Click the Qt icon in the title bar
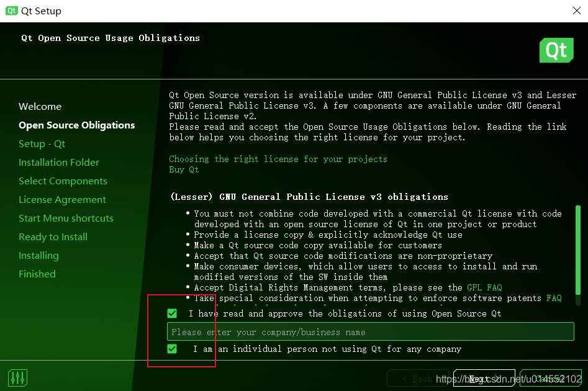The width and height of the screenshot is (588, 391). [11, 11]
